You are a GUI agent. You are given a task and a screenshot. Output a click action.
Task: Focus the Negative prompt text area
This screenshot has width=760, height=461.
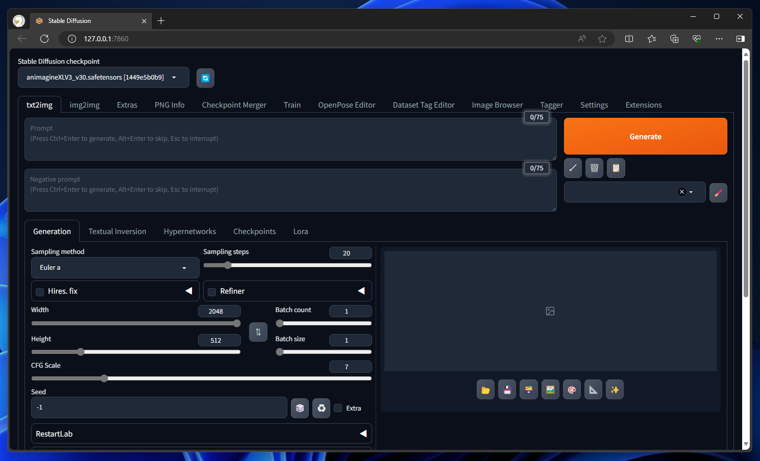pos(290,191)
